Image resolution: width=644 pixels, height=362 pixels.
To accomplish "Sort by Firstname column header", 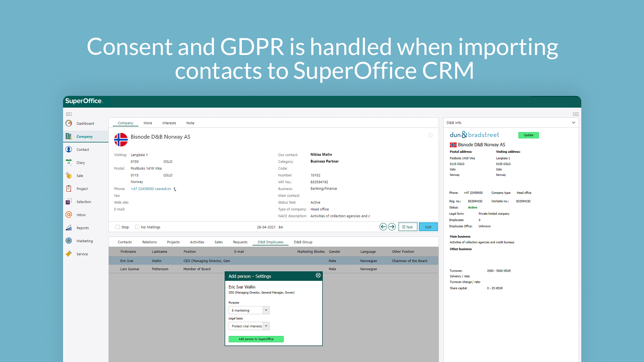I will click(x=128, y=252).
